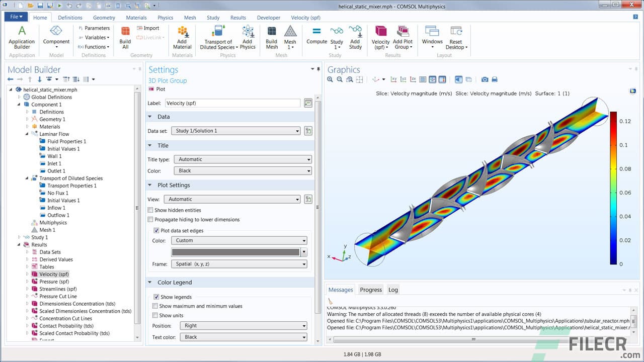Open the Progress tab in Messages panel
Viewport: 644px width, 362px height.
(x=370, y=290)
